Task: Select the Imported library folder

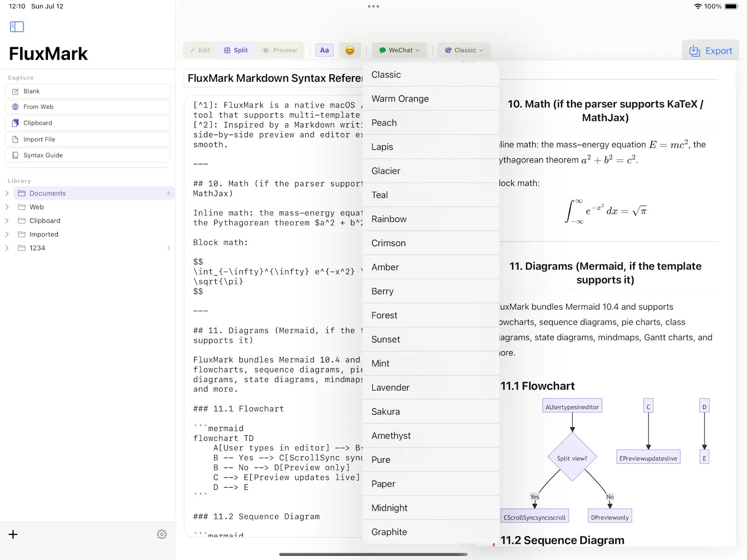Action: tap(94, 234)
